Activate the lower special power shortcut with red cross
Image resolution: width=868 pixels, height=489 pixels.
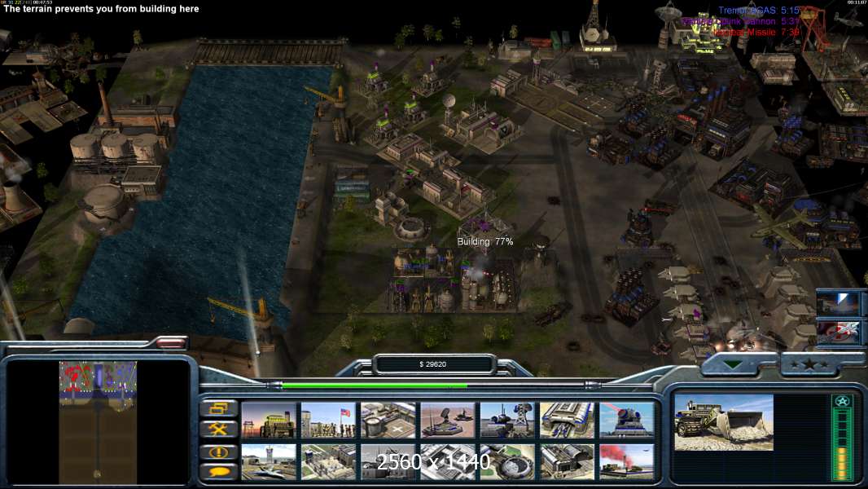(x=838, y=333)
